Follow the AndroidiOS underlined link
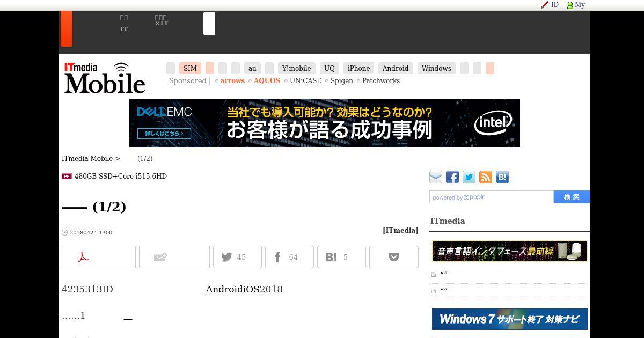 point(232,289)
